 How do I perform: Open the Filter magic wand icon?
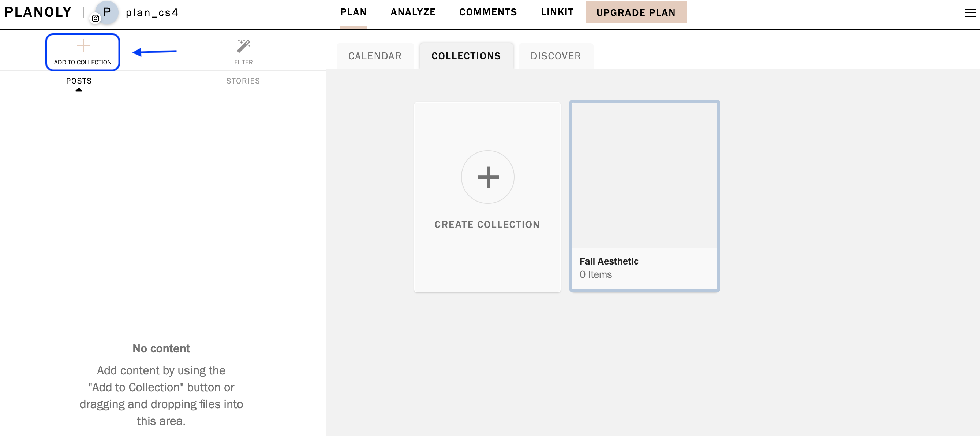coord(243,46)
